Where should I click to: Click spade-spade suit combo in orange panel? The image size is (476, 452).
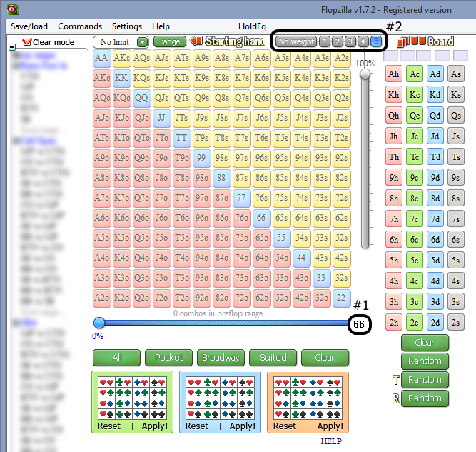[x=333, y=414]
